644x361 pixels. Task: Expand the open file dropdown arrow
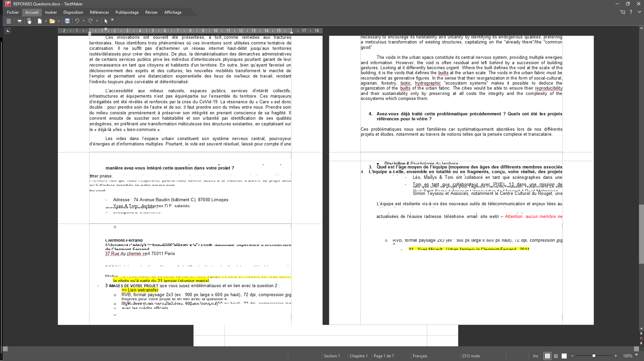[58, 21]
